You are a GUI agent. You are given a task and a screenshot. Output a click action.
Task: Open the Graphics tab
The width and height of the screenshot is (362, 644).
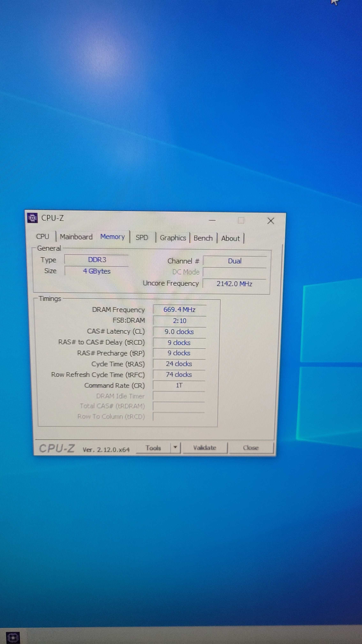pyautogui.click(x=173, y=238)
